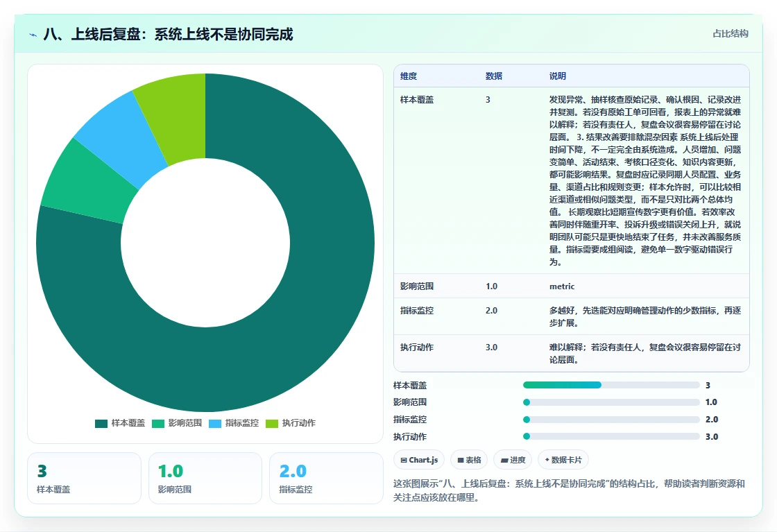Click the 3 样本覆盖 data card
The image size is (777, 532).
pos(84,478)
